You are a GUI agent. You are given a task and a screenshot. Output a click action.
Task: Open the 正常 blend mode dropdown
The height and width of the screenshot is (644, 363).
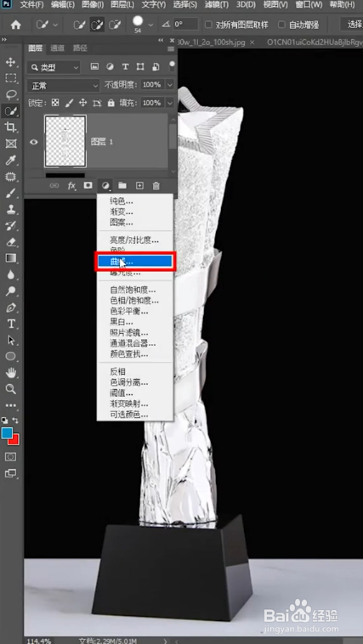pyautogui.click(x=63, y=86)
